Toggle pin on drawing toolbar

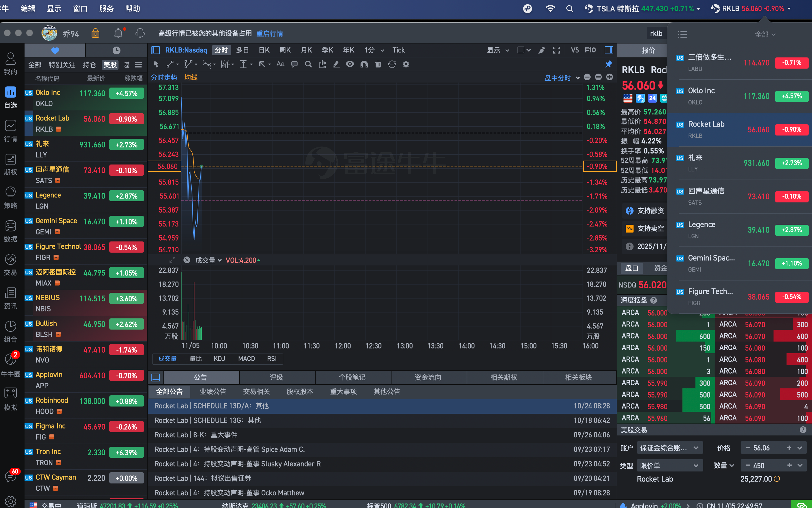click(x=608, y=64)
